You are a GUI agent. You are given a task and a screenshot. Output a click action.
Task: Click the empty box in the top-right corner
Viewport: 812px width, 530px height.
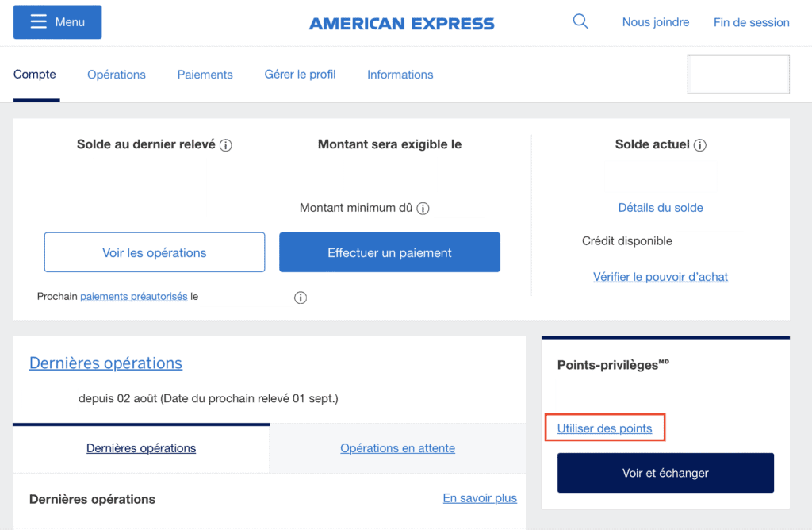click(x=738, y=75)
